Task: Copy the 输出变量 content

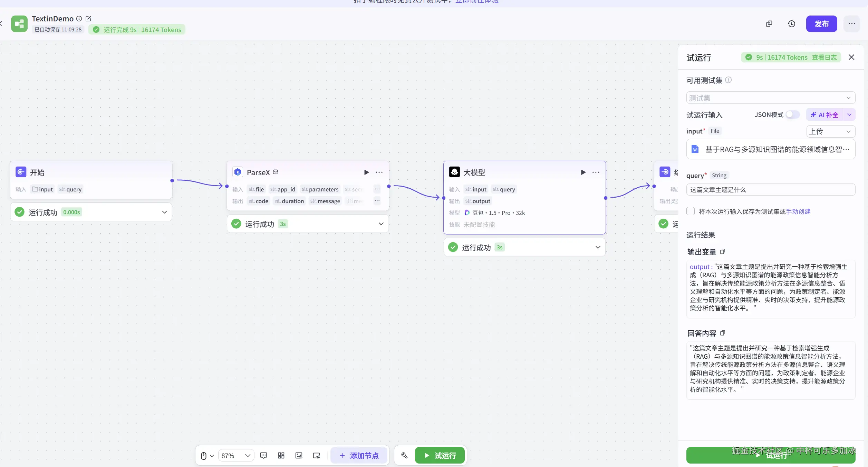Action: click(x=722, y=251)
